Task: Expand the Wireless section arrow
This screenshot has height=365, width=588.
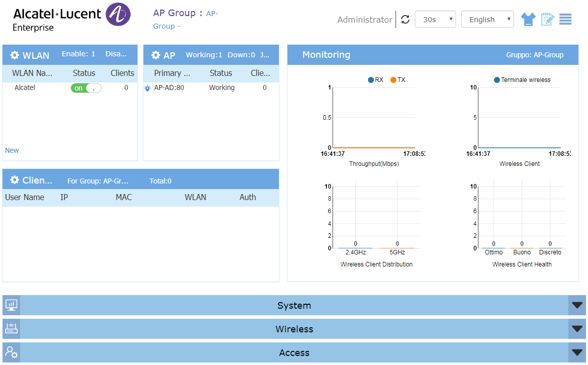Action: (x=577, y=329)
